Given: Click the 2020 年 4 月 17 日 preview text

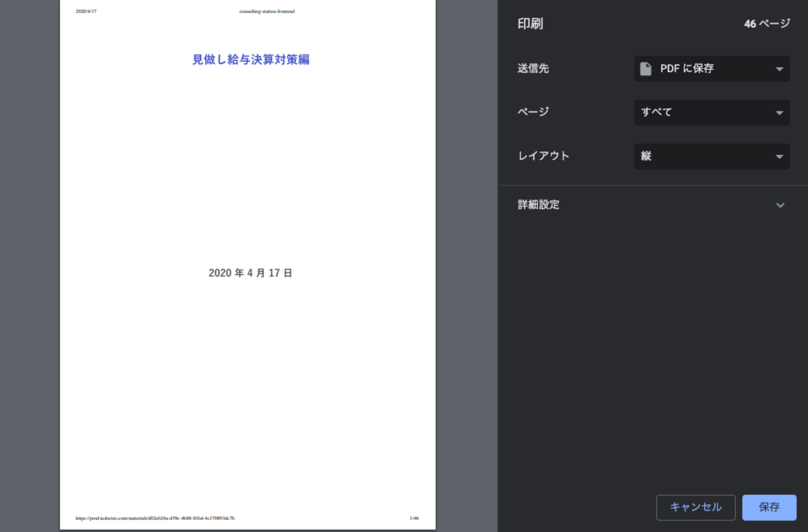Looking at the screenshot, I should (x=250, y=273).
